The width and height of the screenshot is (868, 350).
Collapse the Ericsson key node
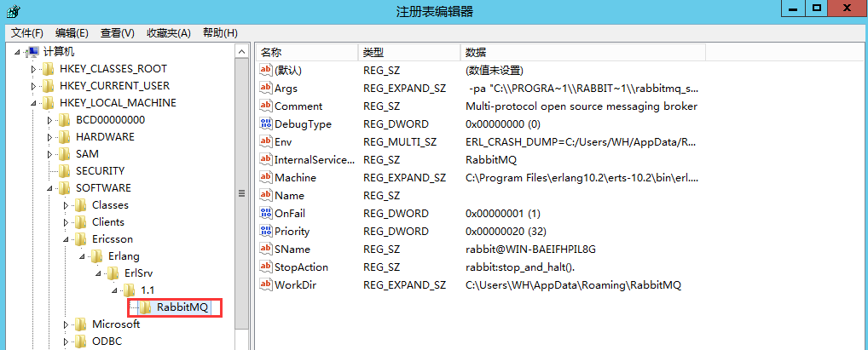(67, 239)
